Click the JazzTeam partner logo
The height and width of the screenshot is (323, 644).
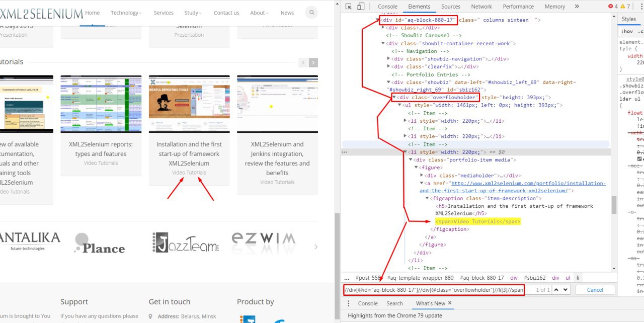(186, 243)
